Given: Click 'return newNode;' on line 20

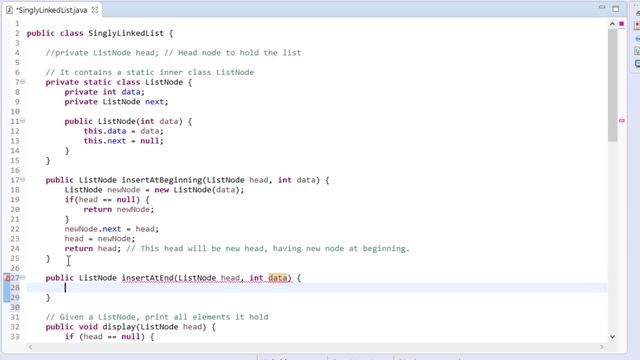Looking at the screenshot, I should pyautogui.click(x=119, y=209).
